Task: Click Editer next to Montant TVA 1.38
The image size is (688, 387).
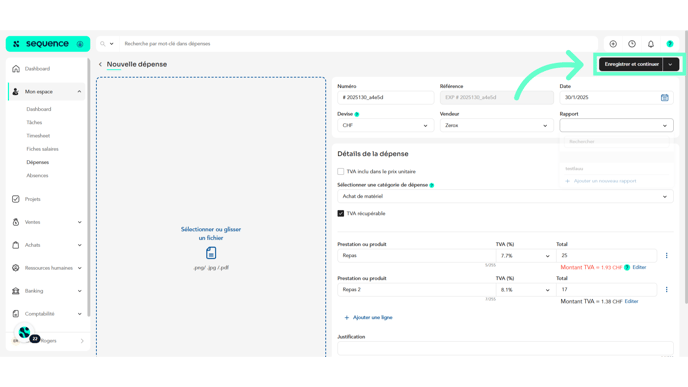Action: [x=631, y=301]
